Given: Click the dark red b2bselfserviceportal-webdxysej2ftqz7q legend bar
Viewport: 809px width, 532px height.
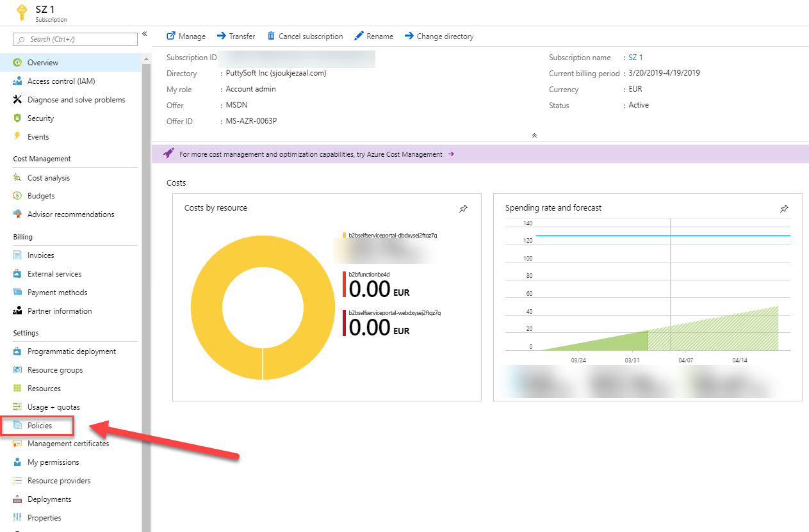Looking at the screenshot, I should point(344,323).
